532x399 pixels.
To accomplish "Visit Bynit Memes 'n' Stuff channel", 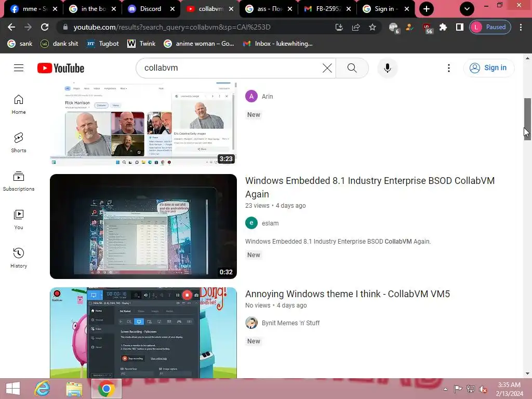I will (290, 323).
